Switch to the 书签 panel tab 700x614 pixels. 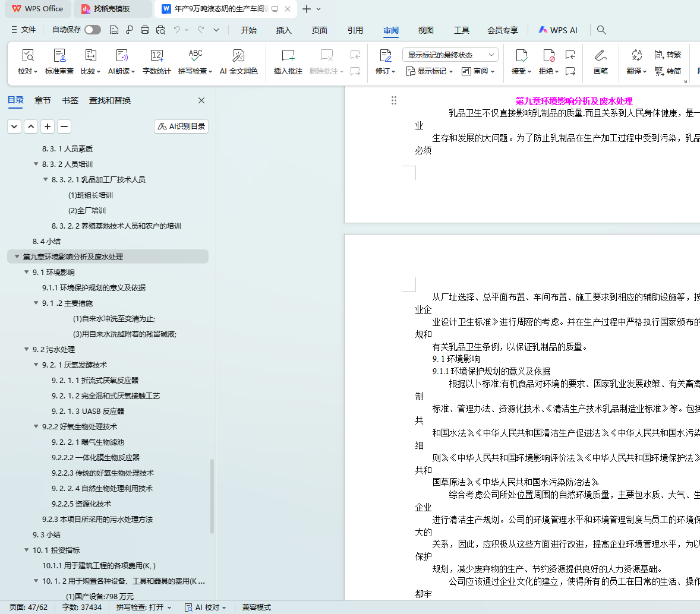point(70,100)
